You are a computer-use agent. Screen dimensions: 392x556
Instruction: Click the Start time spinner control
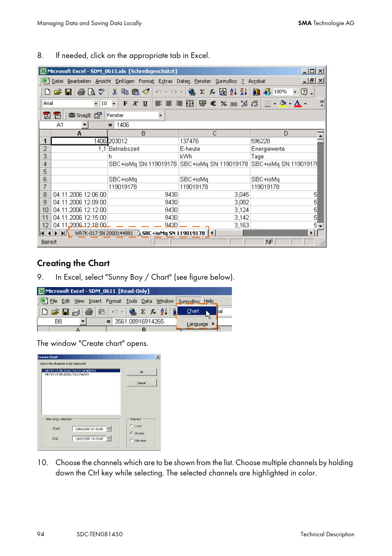[109, 429]
